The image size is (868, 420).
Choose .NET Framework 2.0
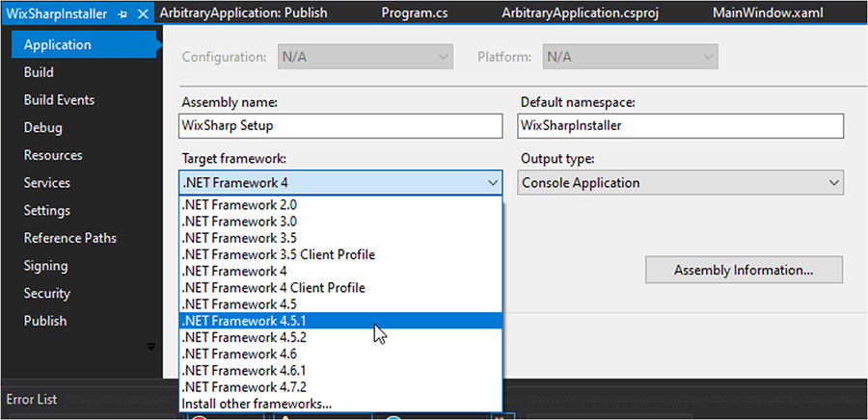[x=341, y=205]
